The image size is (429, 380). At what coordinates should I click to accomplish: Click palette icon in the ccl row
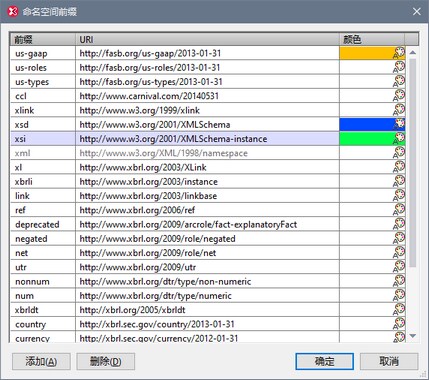coord(399,96)
